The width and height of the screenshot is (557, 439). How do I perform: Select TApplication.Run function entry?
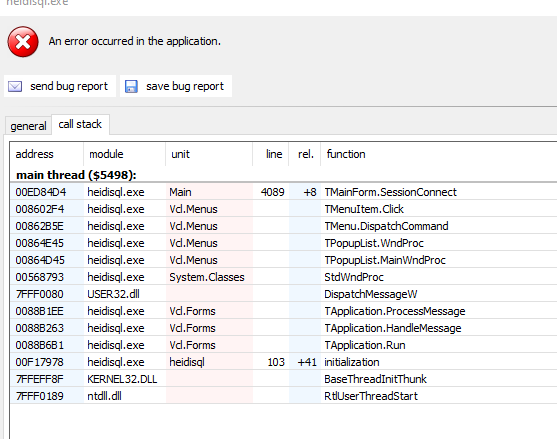[x=365, y=345]
